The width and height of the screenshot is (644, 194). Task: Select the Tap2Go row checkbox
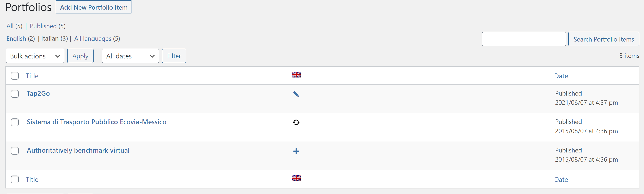click(x=15, y=94)
